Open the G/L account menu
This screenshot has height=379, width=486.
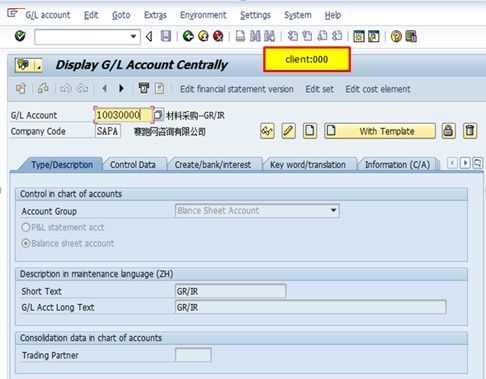click(x=48, y=15)
